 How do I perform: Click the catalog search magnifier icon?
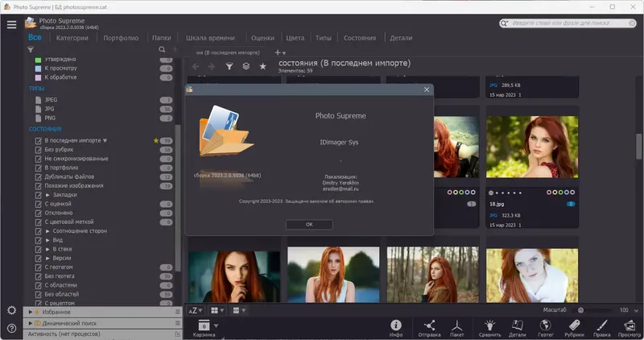pos(162,49)
